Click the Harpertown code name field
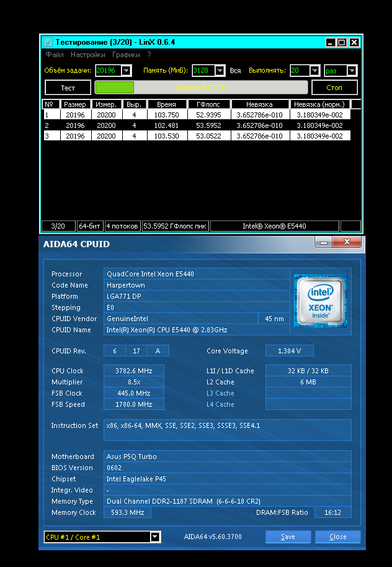Image resolution: width=392 pixels, height=567 pixels. click(197, 285)
